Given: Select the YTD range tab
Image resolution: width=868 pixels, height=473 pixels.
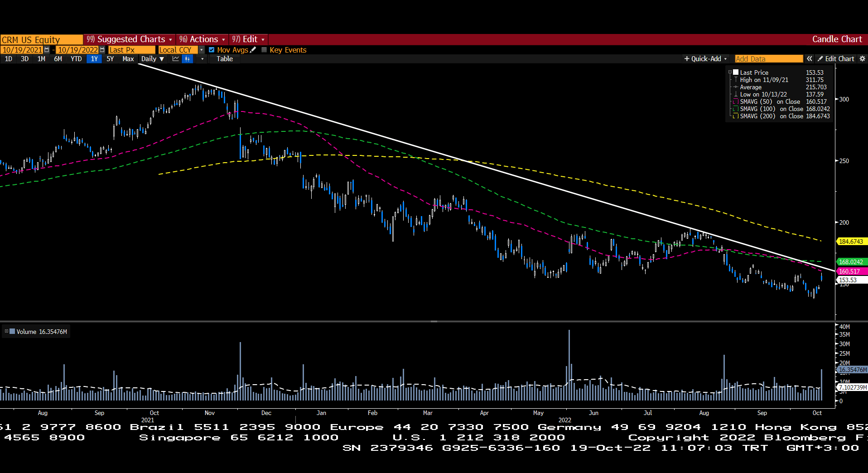Looking at the screenshot, I should point(76,59).
